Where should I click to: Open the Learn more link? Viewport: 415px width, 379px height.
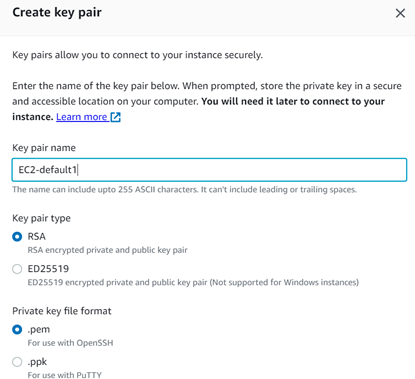[82, 117]
